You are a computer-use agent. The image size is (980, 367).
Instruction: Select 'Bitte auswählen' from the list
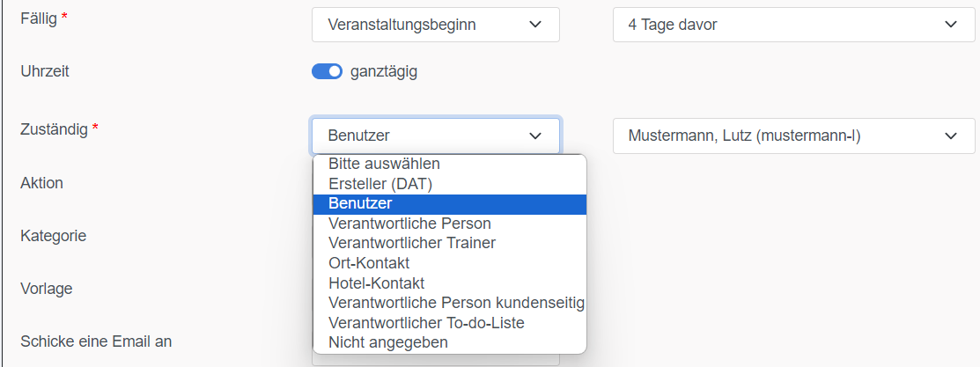tap(384, 164)
